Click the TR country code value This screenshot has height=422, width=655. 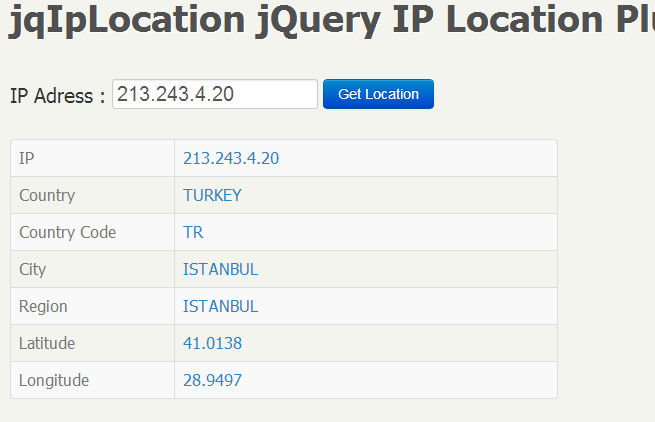[193, 232]
